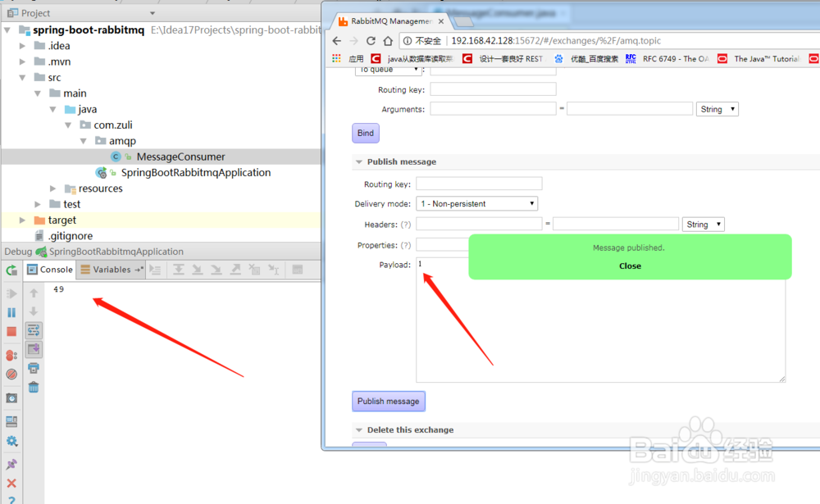Click the Force Step Into button
The height and width of the screenshot is (504, 820).
click(x=216, y=270)
